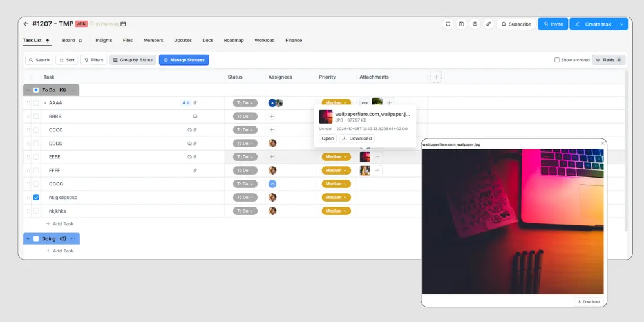
Task: Add an assignee to BBBB row
Action: pyautogui.click(x=272, y=117)
